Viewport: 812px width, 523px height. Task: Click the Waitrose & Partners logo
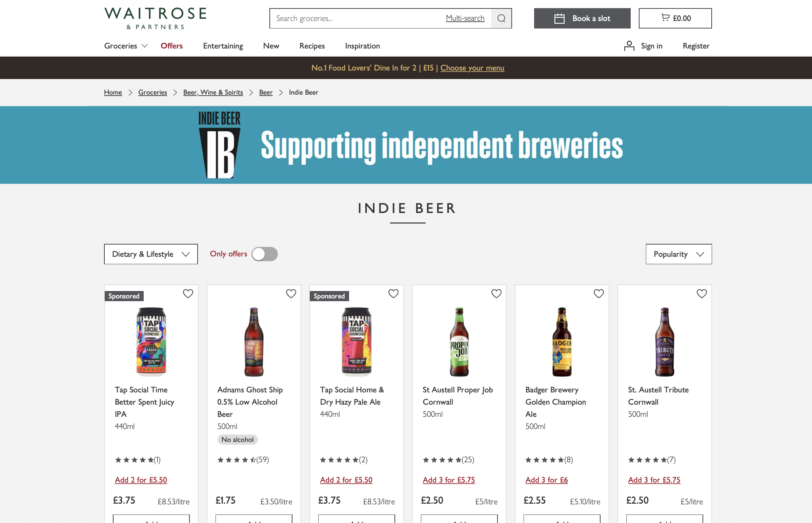(155, 18)
